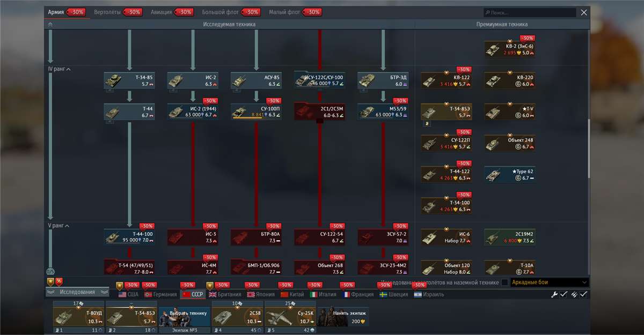Select the ИС-4М tank card

[x=193, y=268]
